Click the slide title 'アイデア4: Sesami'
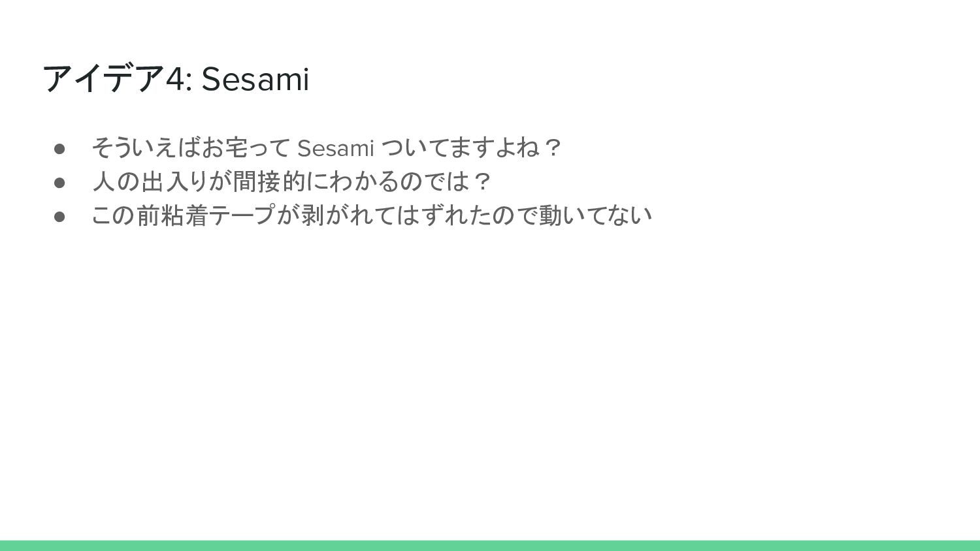Image resolution: width=980 pixels, height=551 pixels. (x=176, y=79)
